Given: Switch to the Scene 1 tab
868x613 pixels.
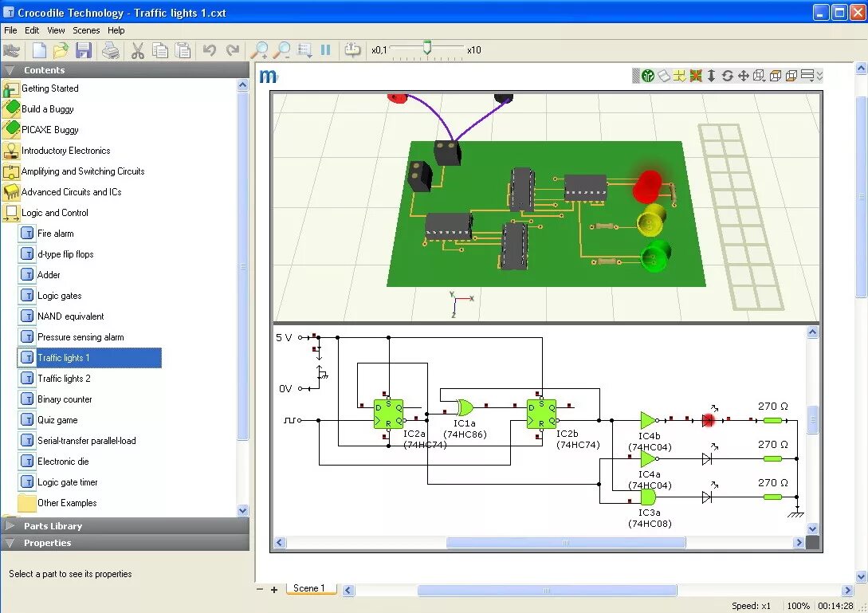Looking at the screenshot, I should click(309, 588).
